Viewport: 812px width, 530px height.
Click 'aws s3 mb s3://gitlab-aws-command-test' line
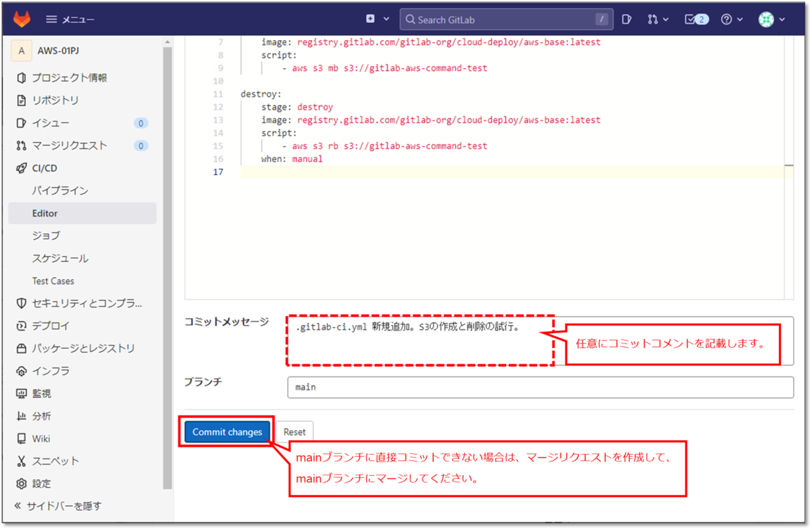point(384,68)
